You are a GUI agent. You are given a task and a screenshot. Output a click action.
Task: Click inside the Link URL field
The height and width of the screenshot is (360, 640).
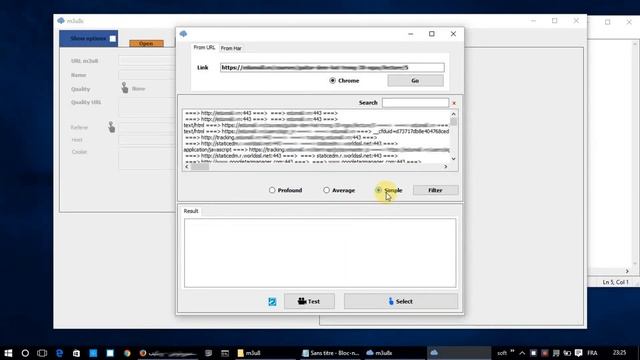click(332, 67)
